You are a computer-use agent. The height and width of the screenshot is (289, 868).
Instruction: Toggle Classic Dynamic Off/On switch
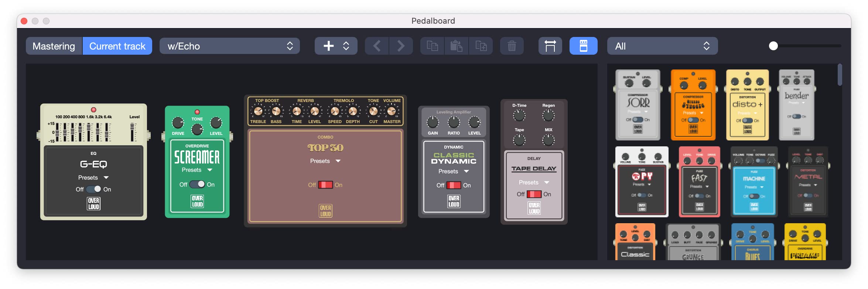click(454, 185)
